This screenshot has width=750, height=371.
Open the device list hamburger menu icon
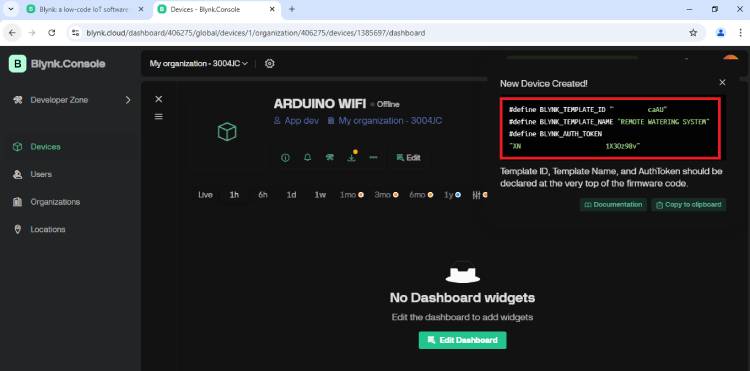pyautogui.click(x=159, y=116)
